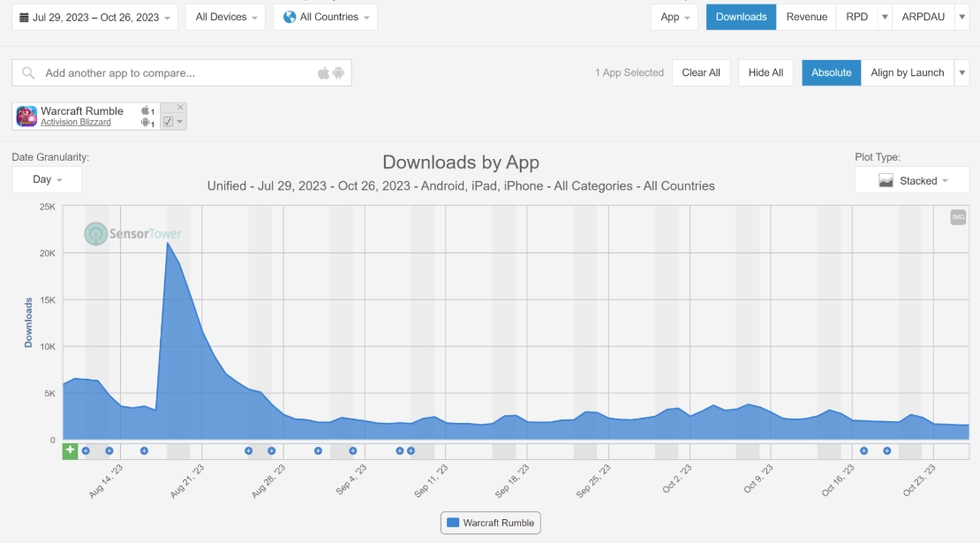
Task: Open the Activision Blizzard publisher link
Action: pyautogui.click(x=76, y=122)
